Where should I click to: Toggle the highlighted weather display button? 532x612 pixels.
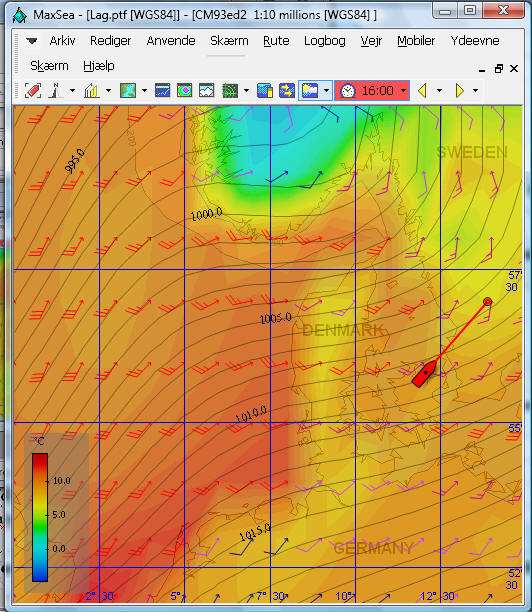pyautogui.click(x=310, y=91)
